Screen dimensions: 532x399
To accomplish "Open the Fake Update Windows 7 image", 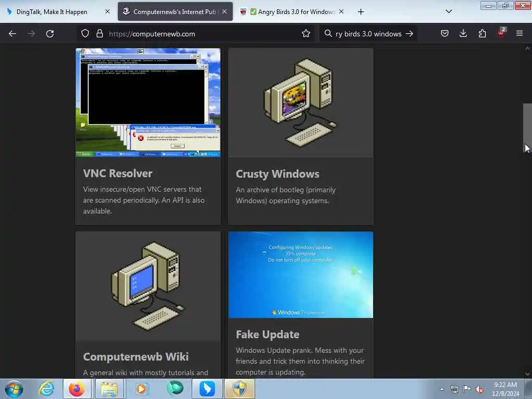I will (301, 275).
